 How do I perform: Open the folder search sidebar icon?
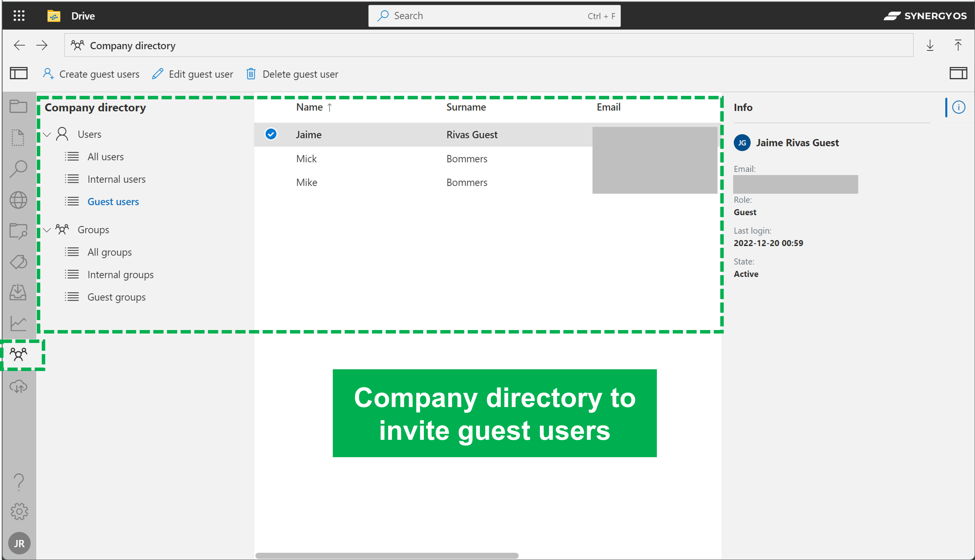pos(18,231)
